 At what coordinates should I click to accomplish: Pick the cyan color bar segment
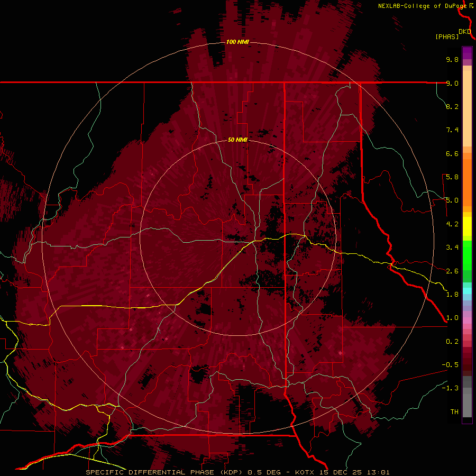(467, 290)
